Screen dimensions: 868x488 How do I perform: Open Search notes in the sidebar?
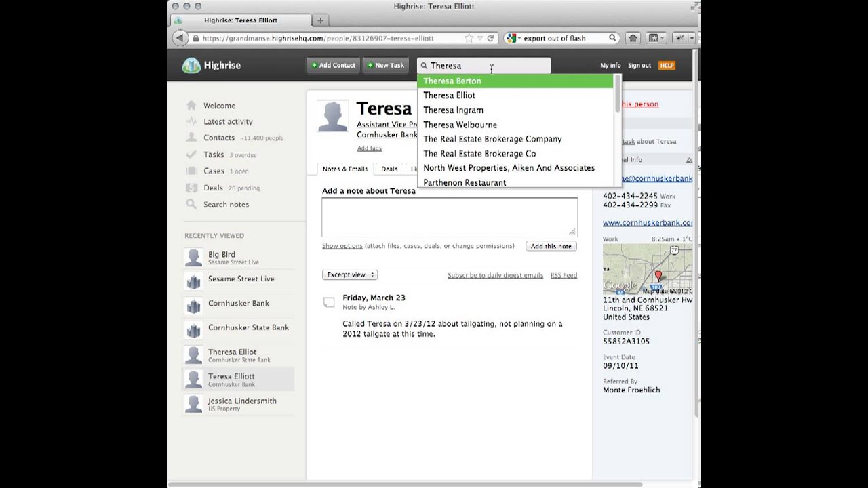[226, 204]
